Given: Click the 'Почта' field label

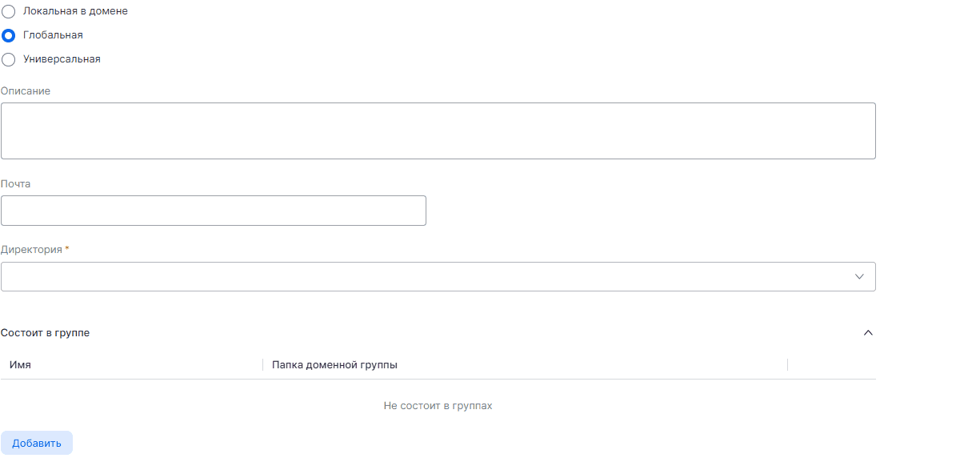Looking at the screenshot, I should coord(16,184).
